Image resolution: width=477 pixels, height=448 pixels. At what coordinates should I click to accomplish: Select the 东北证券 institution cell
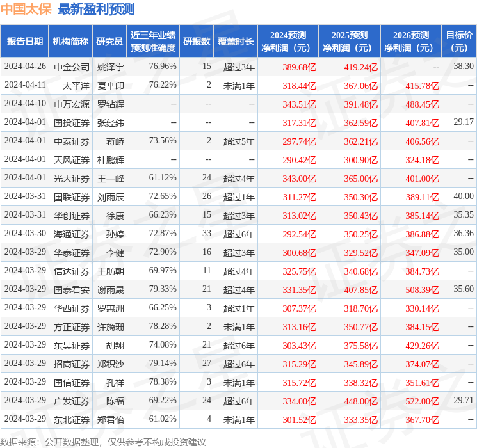click(72, 419)
